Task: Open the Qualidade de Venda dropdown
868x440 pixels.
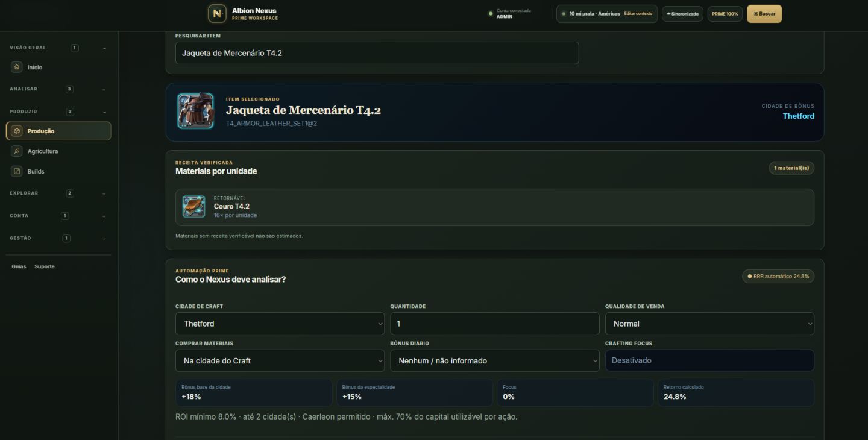Action: pos(709,324)
